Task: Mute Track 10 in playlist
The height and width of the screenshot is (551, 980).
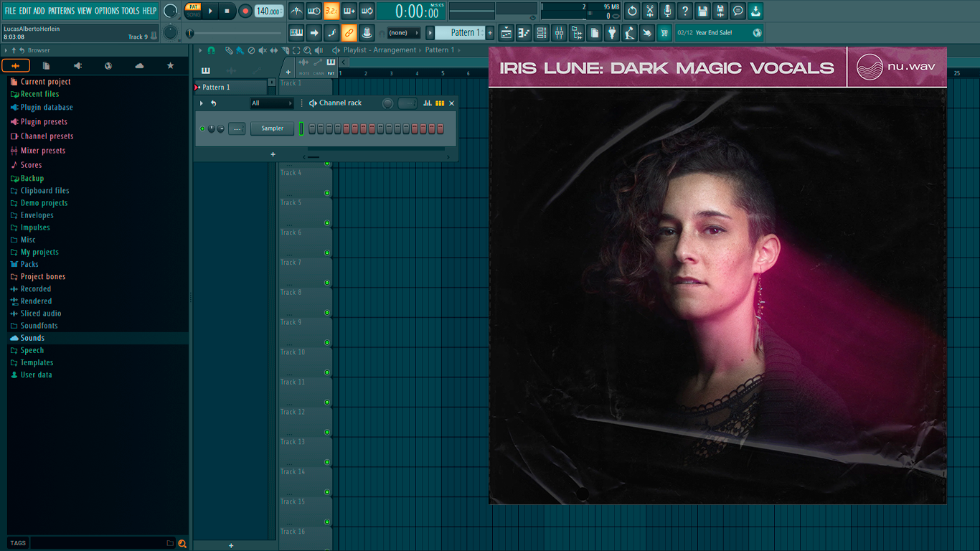Action: pos(327,372)
